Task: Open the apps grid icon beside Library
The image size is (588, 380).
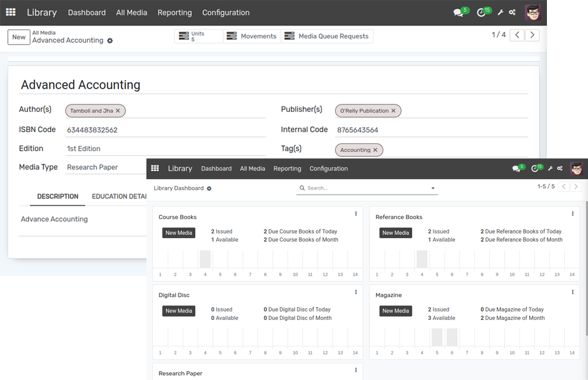Action: (x=11, y=12)
